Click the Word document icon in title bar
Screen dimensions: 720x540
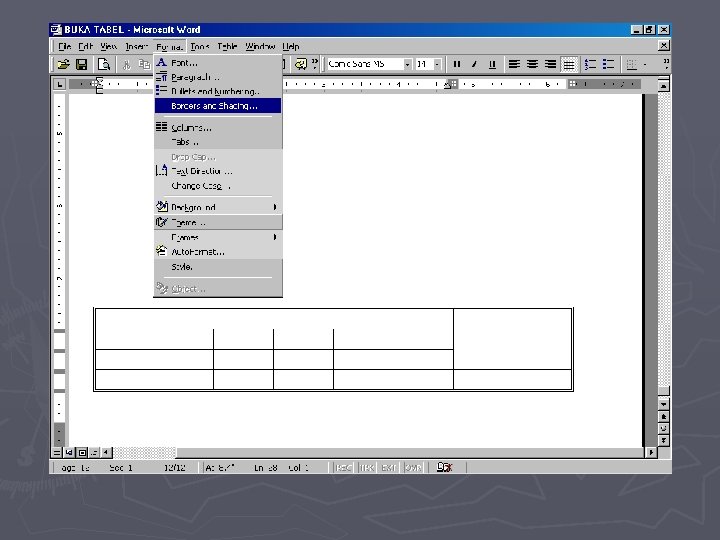point(56,30)
